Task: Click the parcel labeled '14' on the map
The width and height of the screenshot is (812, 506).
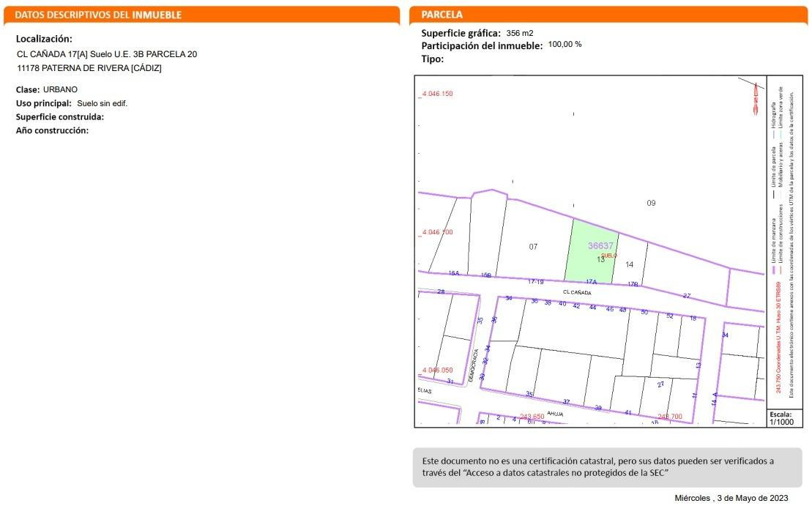Action: [629, 264]
